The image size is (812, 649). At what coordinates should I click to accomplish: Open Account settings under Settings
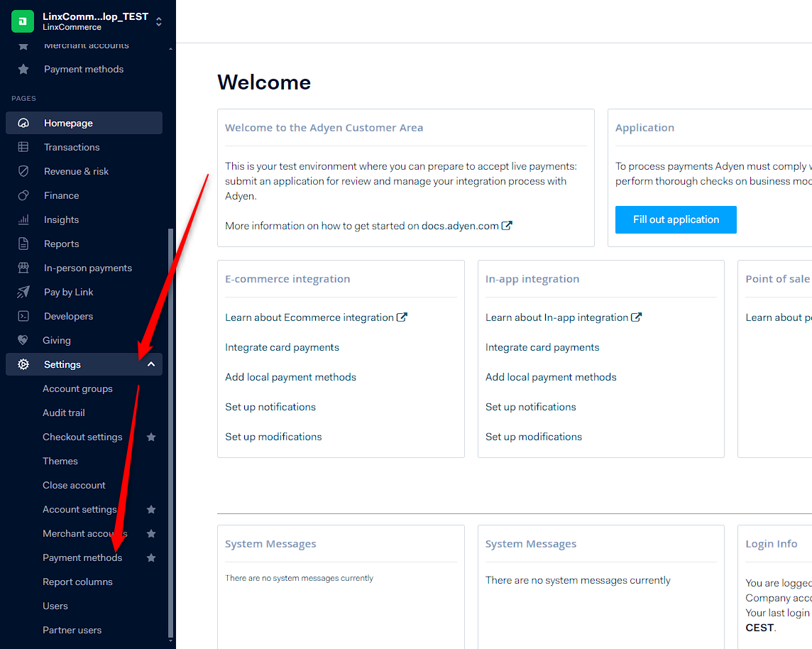[x=79, y=510]
